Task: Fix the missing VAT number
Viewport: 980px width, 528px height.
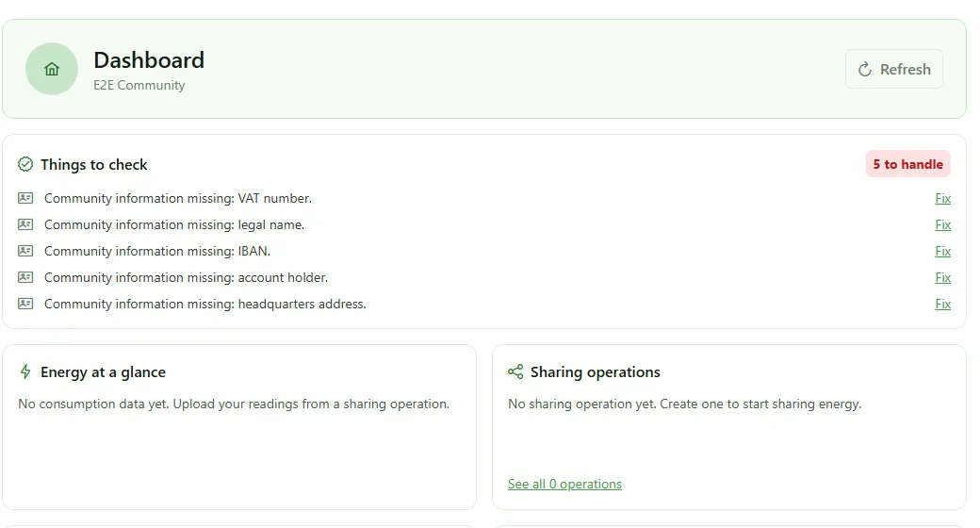Action: 942,198
